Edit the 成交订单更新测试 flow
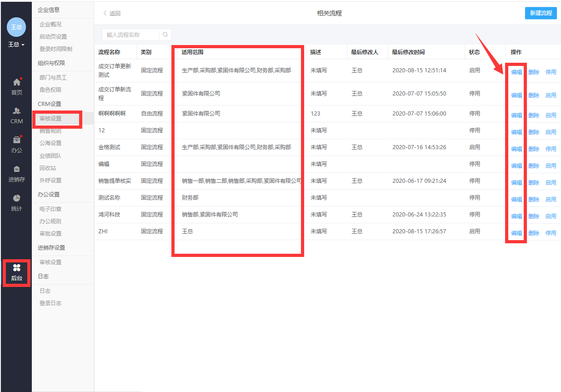The image size is (561, 392). [x=516, y=72]
